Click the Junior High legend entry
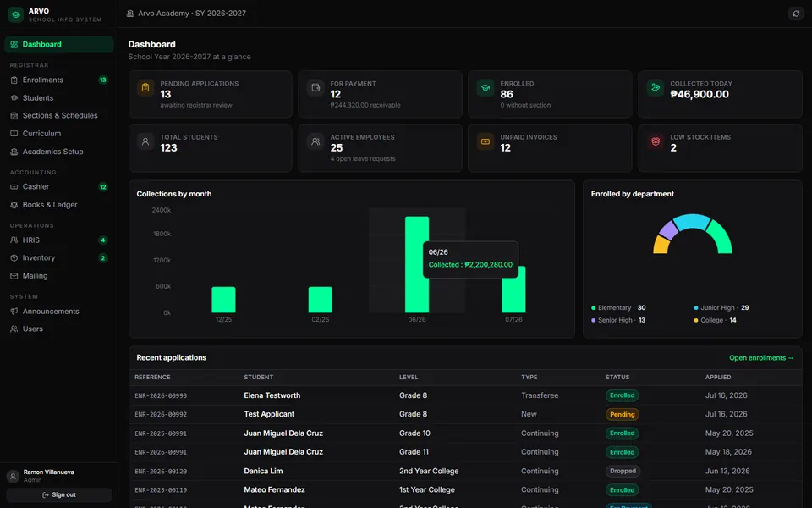Screen dimensions: 812x508 pos(721,308)
